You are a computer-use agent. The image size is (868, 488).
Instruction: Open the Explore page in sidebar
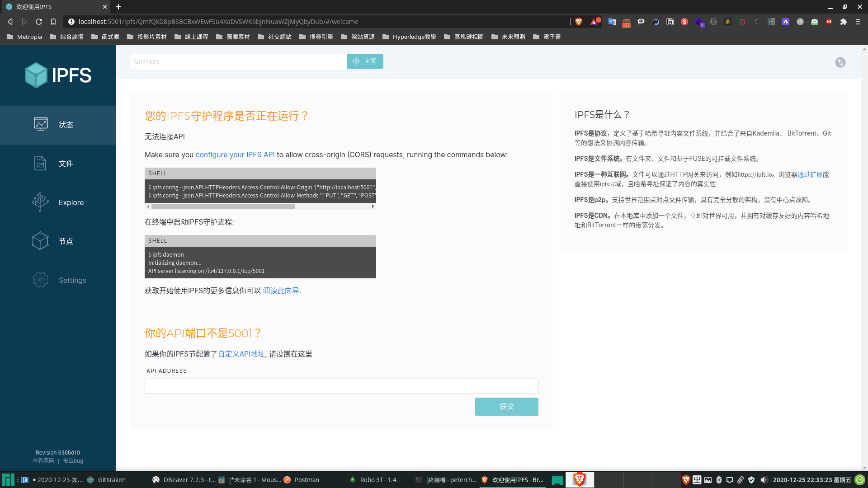(x=58, y=202)
